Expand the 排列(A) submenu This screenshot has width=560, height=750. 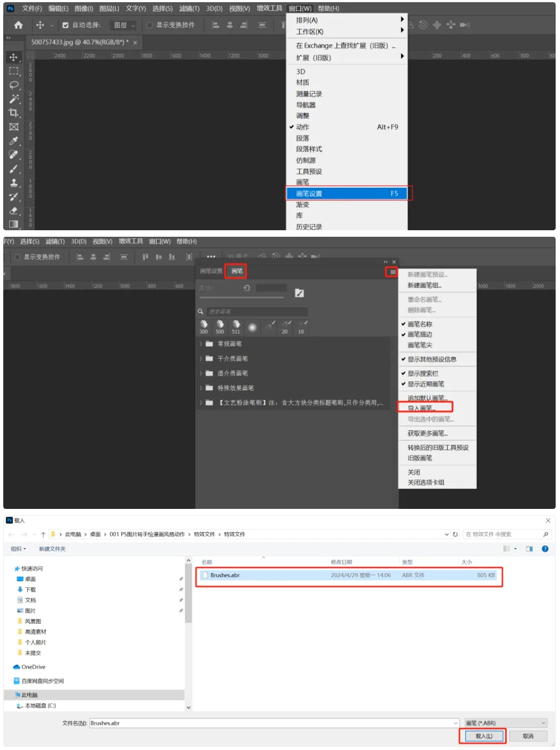click(x=347, y=20)
